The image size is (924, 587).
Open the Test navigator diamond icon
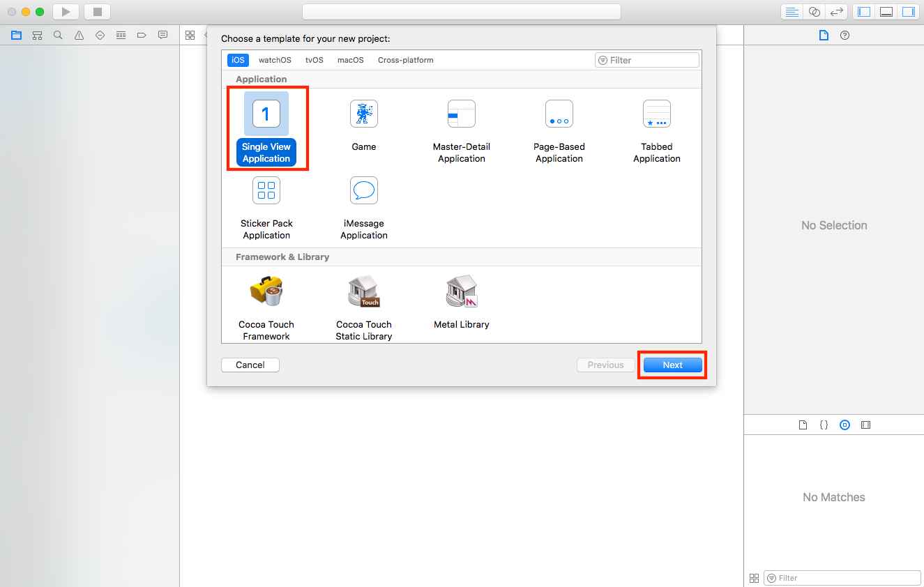(x=100, y=35)
